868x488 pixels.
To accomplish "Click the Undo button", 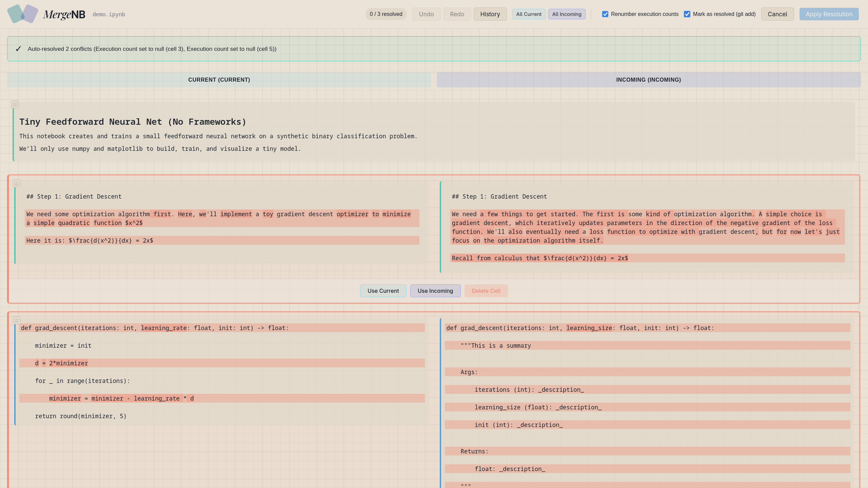I will tap(426, 14).
